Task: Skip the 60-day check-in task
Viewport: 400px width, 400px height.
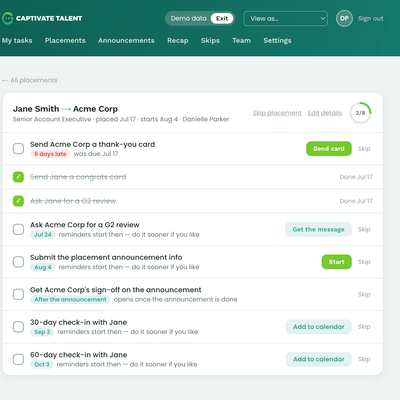Action: coord(364,359)
